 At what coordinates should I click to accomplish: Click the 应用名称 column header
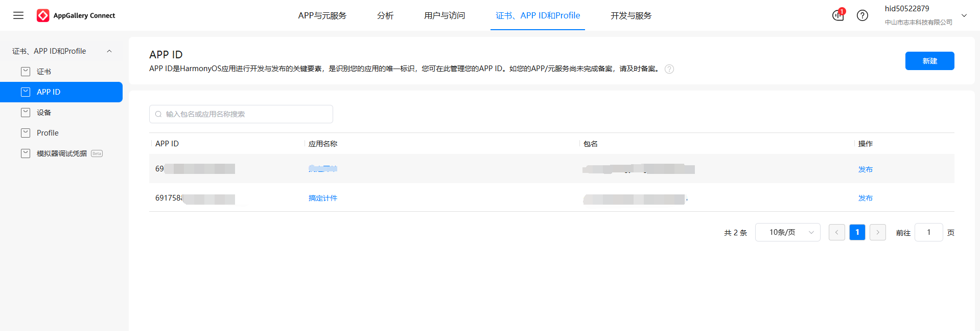pos(323,144)
